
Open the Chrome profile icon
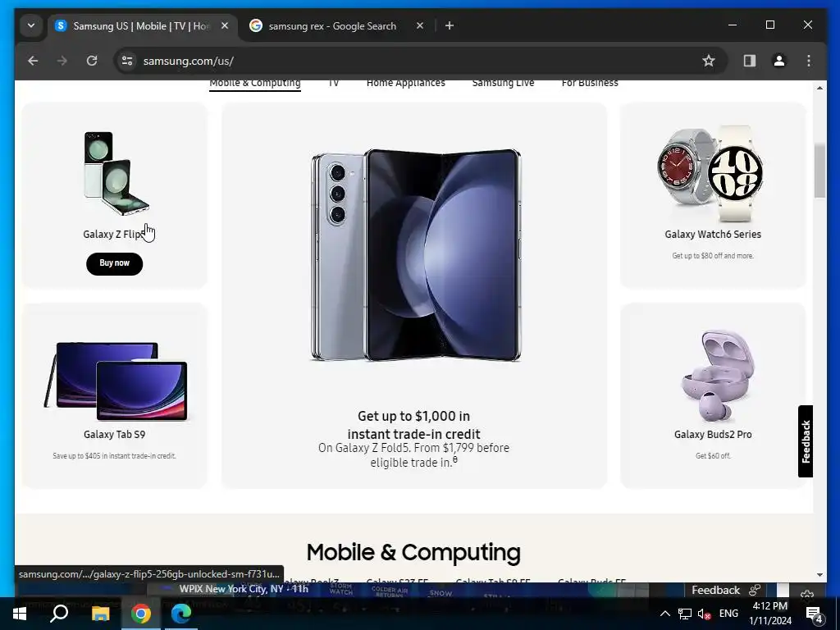pos(779,61)
